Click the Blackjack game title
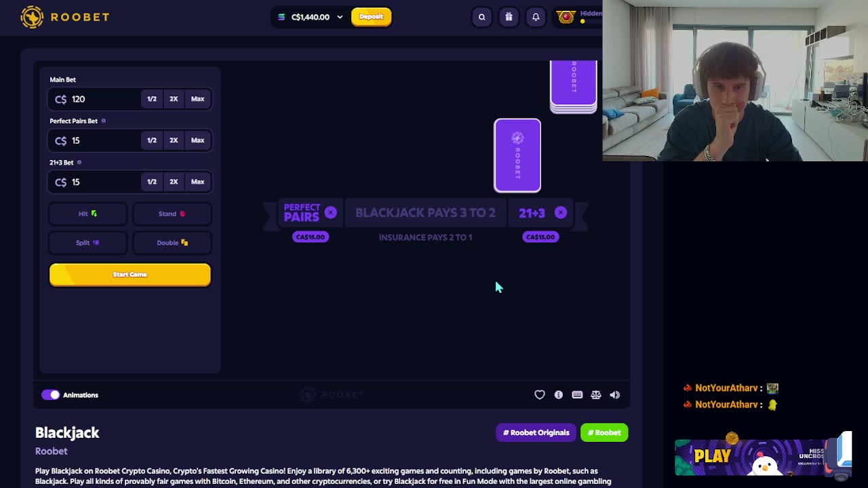 (67, 432)
